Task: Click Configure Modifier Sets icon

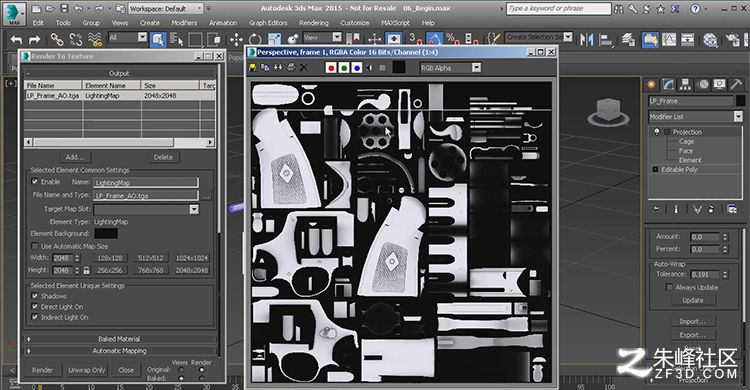Action: pos(732,209)
